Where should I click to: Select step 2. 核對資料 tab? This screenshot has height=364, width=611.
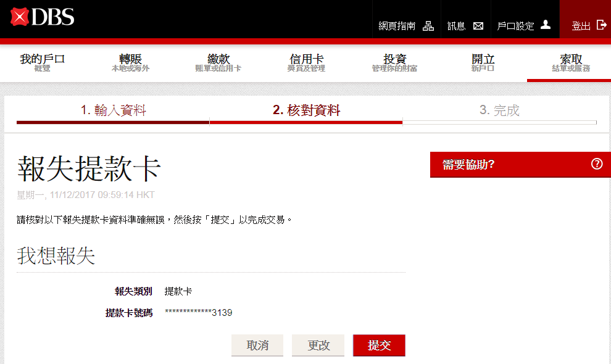point(306,110)
